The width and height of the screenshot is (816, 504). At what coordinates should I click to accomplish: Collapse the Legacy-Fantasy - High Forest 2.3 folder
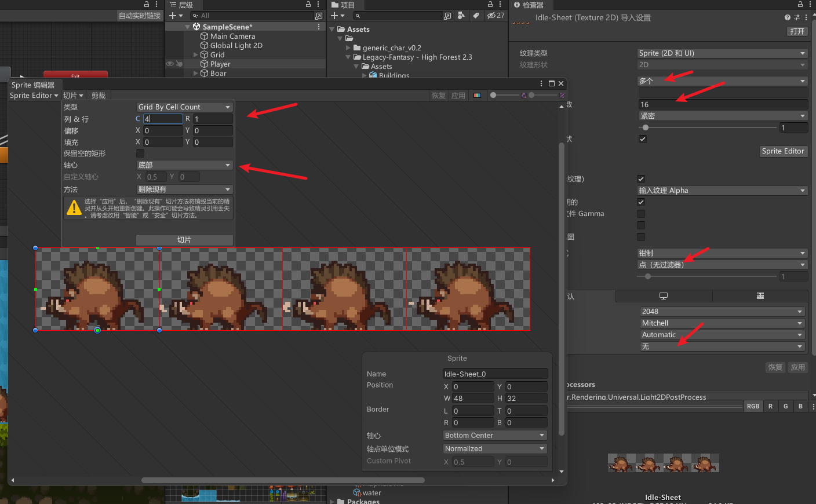point(348,57)
